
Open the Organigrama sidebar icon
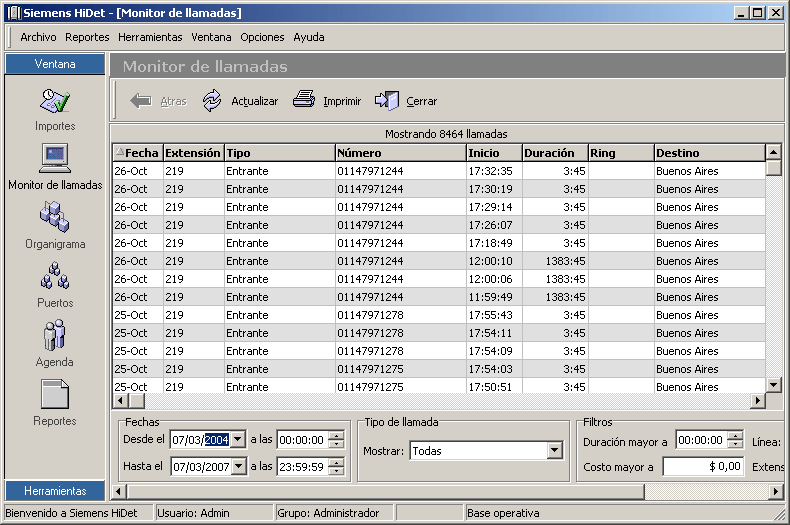pyautogui.click(x=55, y=217)
